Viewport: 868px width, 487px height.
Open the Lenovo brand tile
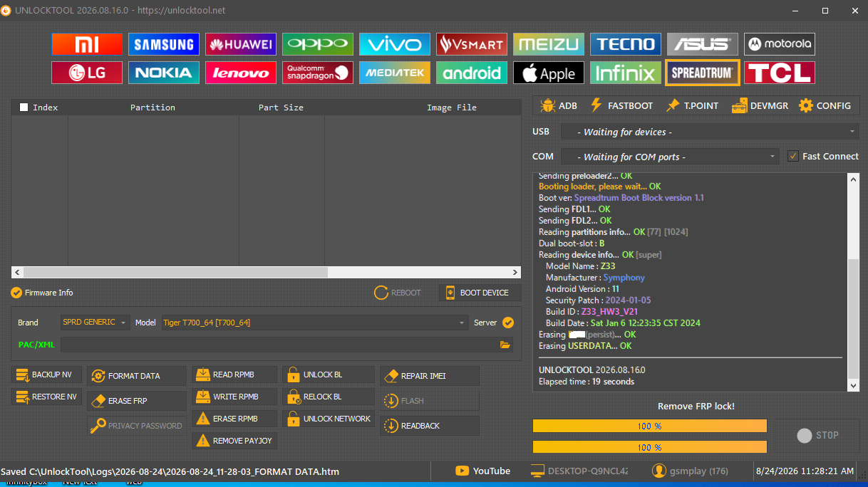click(241, 73)
